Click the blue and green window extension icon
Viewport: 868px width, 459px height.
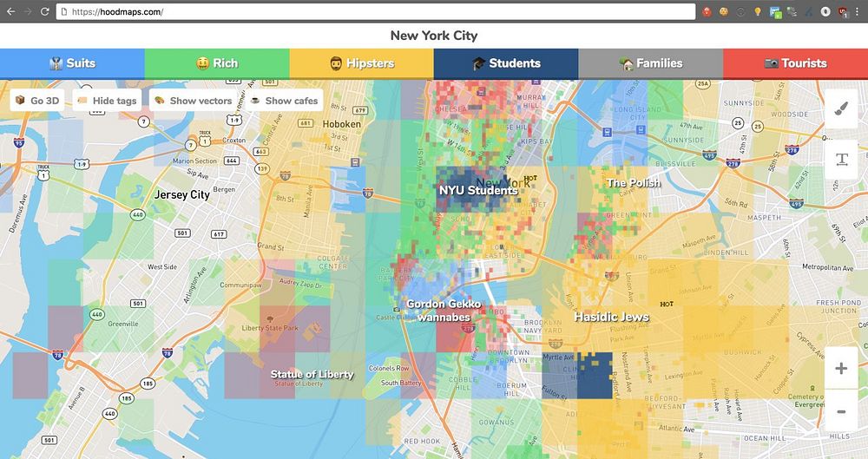[x=775, y=12]
